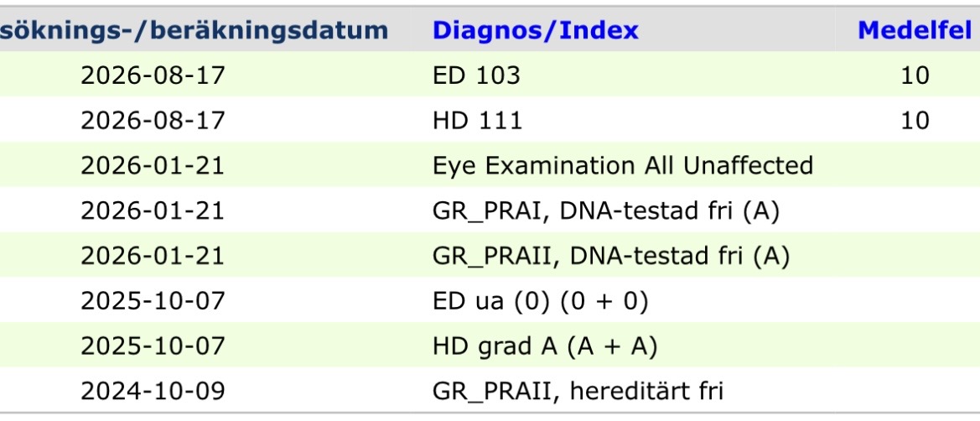The height and width of the screenshot is (421, 980).
Task: Select the HD 111 diagnosis entry
Action: 477,120
